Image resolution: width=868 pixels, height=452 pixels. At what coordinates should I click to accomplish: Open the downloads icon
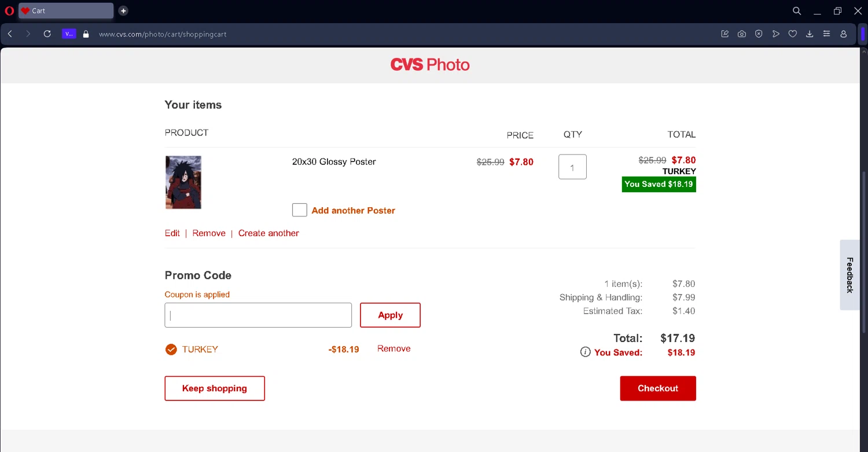(x=810, y=34)
